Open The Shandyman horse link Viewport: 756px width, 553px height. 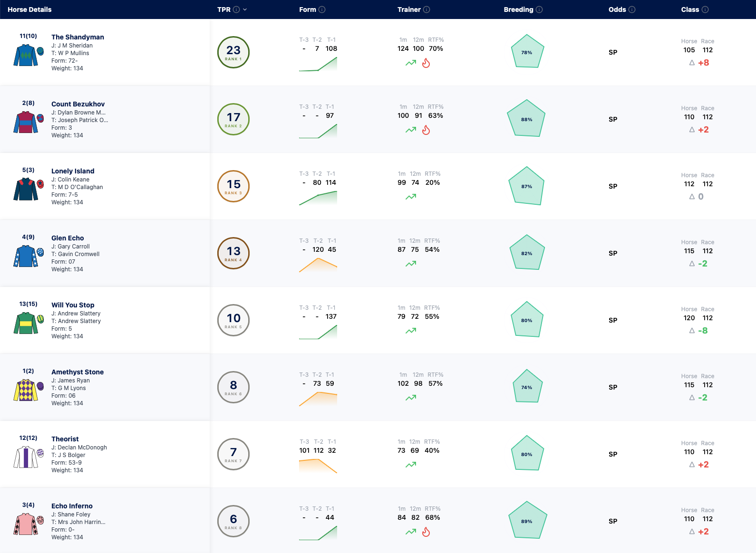click(78, 37)
